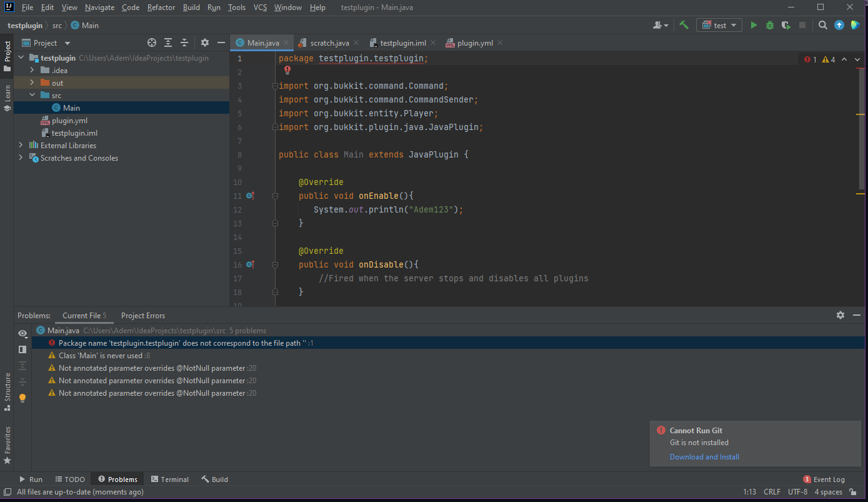Viewport: 868px width, 502px height.
Task: Open the 'test' run configuration dropdown
Action: coord(719,25)
